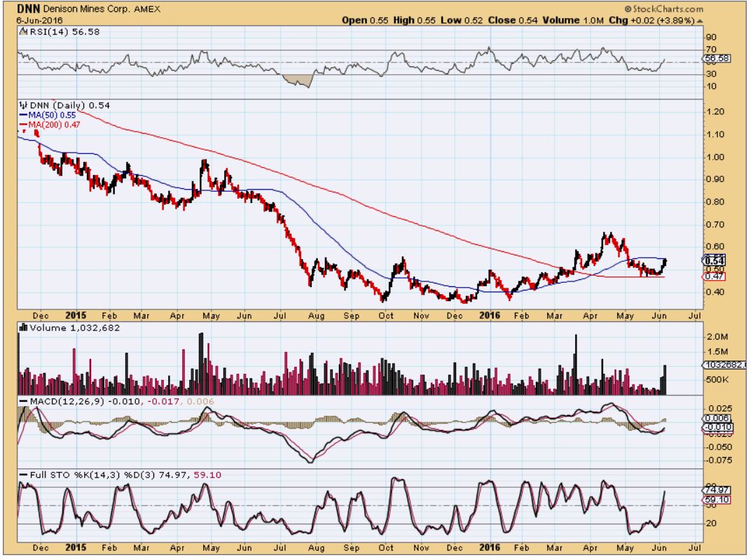753x560 pixels.
Task: Click the 1032682 volume tag on the axis
Action: pos(725,365)
